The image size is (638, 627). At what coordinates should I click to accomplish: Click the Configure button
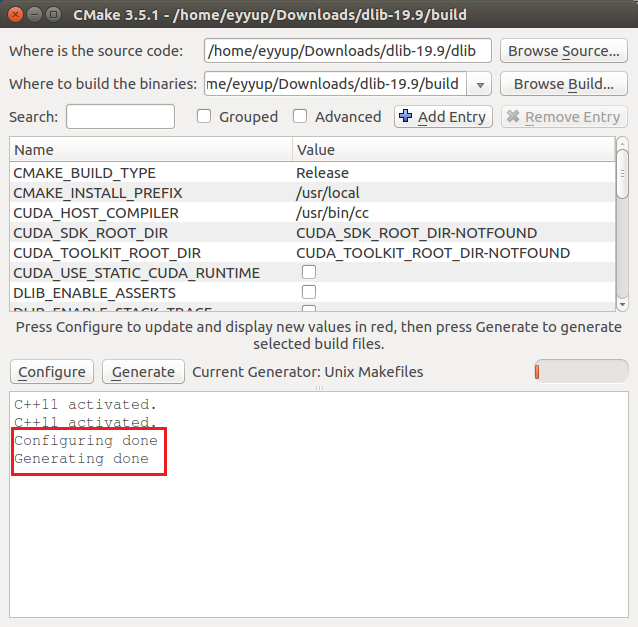[52, 372]
